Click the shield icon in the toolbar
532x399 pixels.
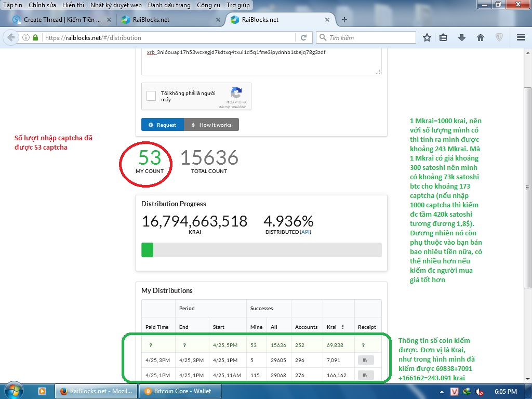[x=499, y=37]
